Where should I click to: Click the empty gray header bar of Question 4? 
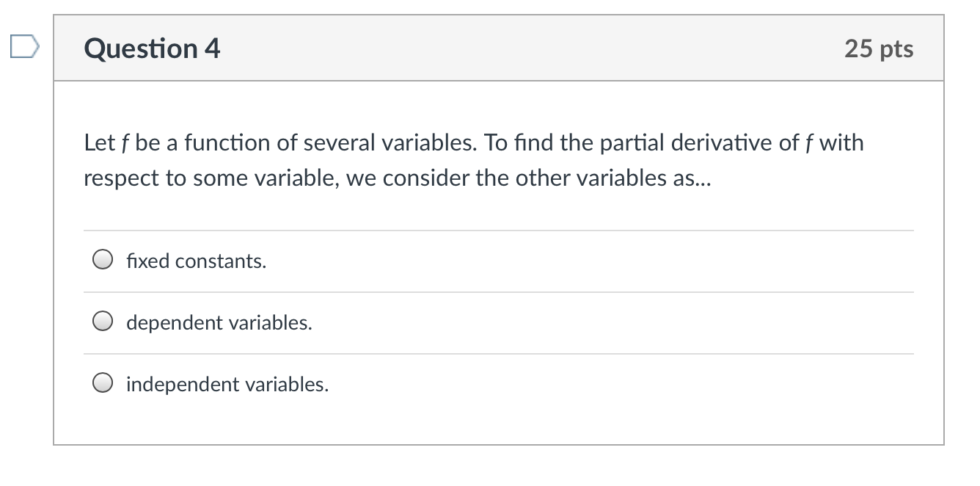point(513,49)
